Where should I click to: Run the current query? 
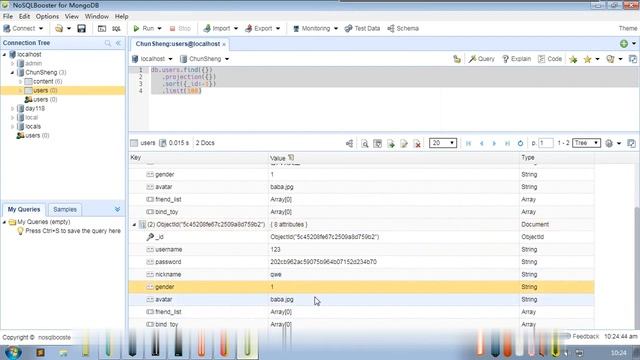pos(144,28)
